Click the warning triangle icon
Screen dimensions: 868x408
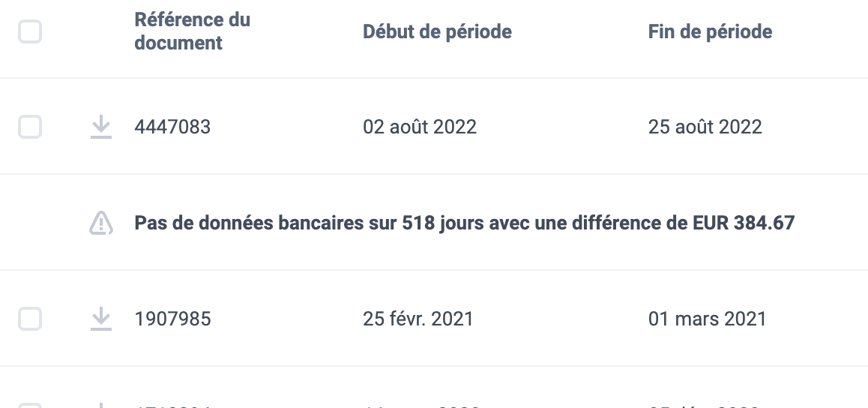point(101,223)
